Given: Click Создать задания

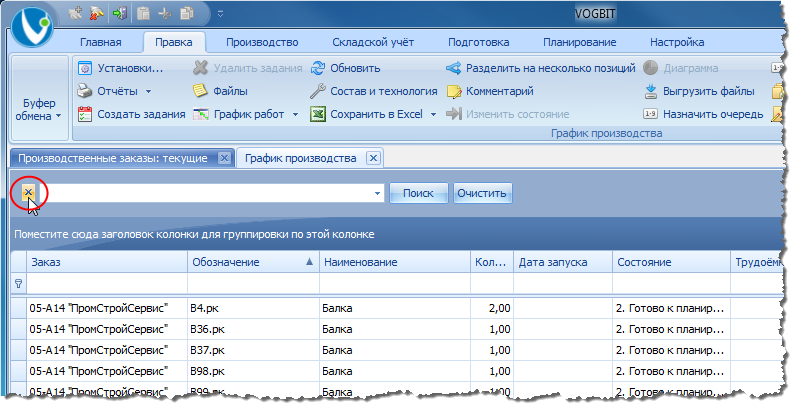Looking at the screenshot, I should (131, 114).
